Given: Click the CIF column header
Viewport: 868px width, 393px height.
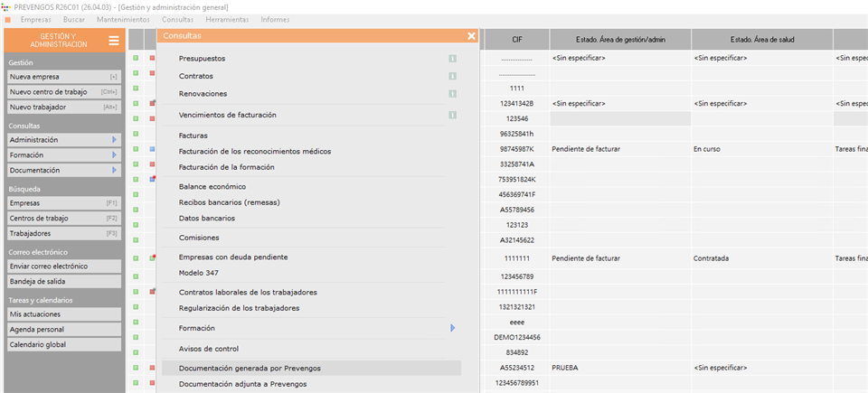Looking at the screenshot, I should click(516, 40).
